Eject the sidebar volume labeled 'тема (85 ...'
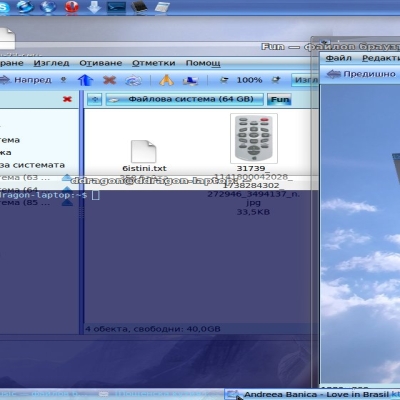The height and width of the screenshot is (400, 400). click(x=67, y=202)
